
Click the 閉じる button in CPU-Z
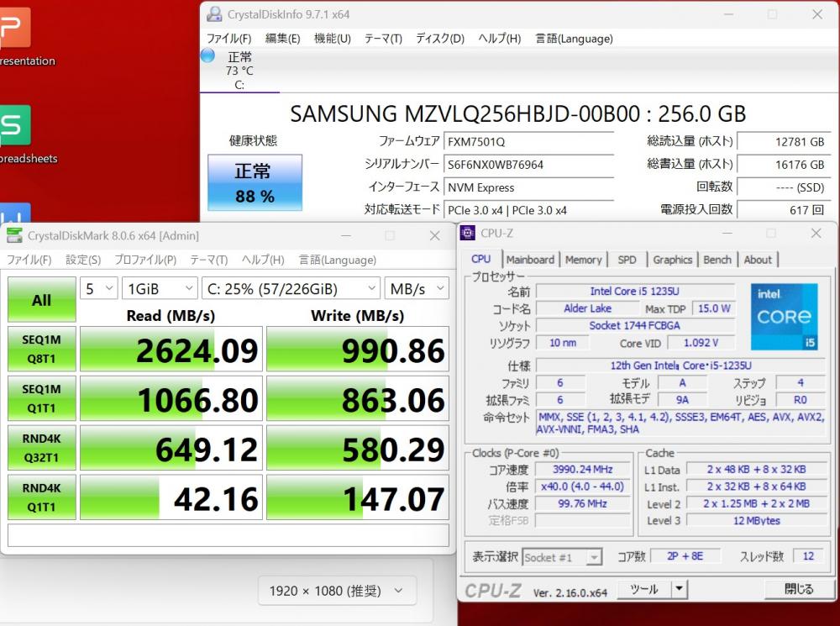(x=799, y=588)
